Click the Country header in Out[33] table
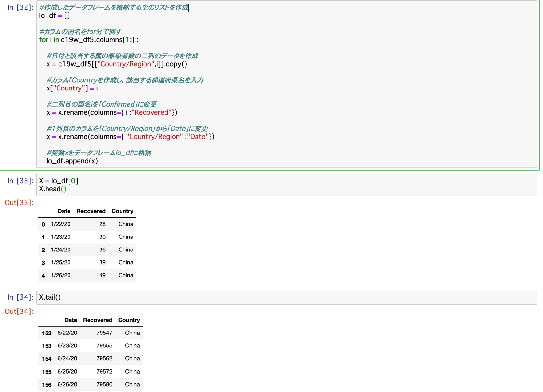 point(122,211)
